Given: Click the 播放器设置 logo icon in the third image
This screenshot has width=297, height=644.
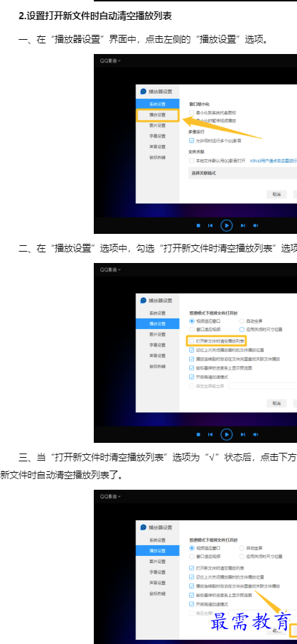Looking at the screenshot, I should tap(144, 527).
